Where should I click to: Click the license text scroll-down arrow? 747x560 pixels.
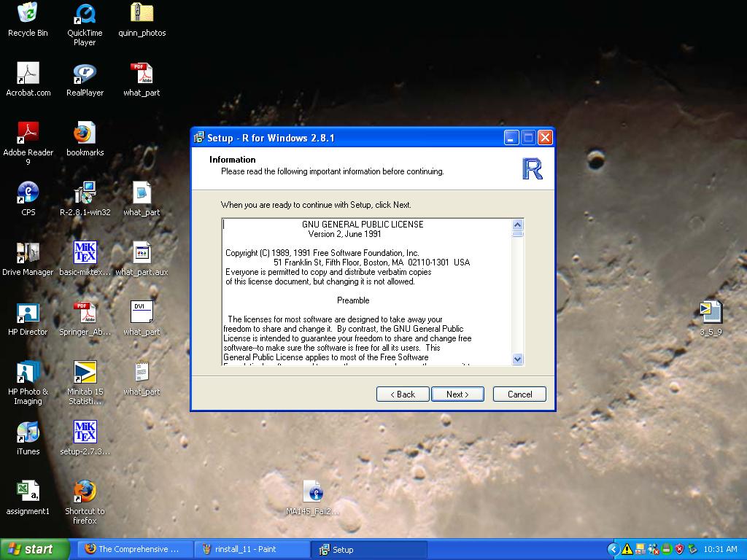coord(518,359)
